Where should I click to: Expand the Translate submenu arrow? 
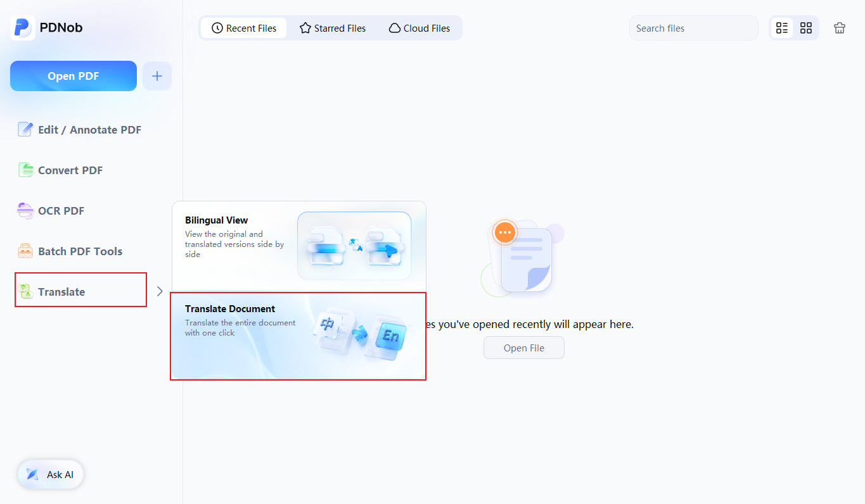(160, 291)
